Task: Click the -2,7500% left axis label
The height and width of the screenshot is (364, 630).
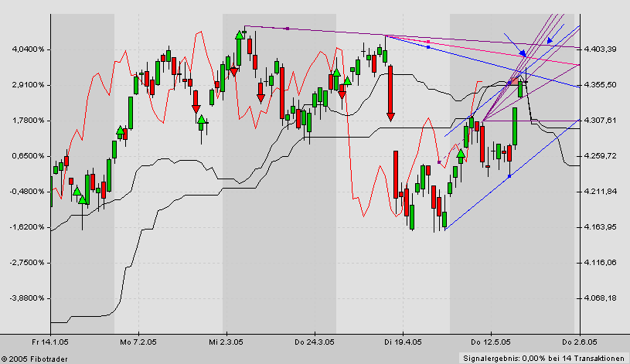Action: [27, 263]
